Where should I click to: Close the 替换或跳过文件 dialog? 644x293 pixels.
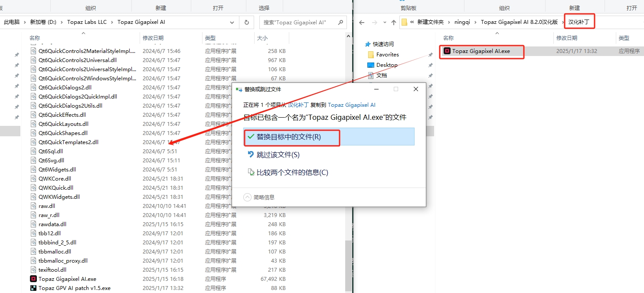click(416, 89)
